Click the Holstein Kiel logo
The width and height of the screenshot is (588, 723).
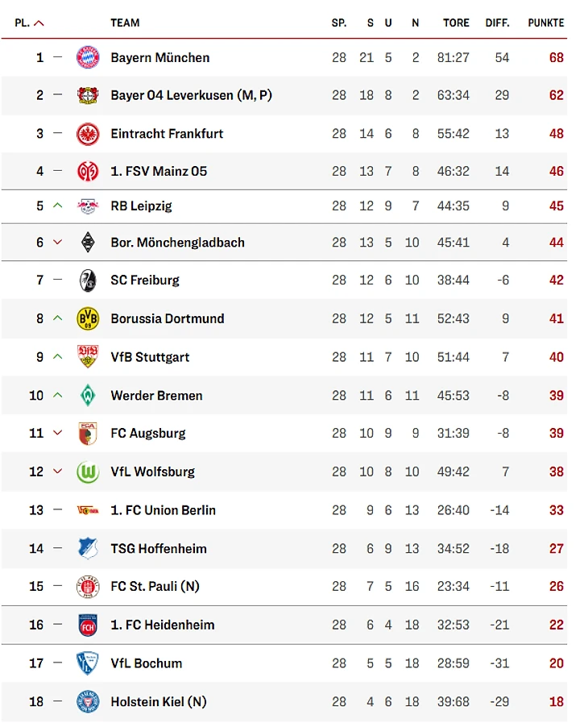pyautogui.click(x=88, y=702)
